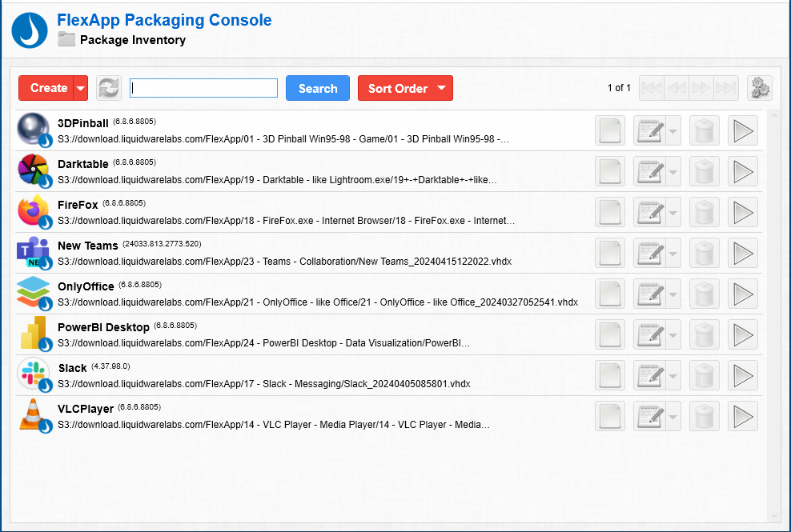Click the play icon for 3DPinball
The height and width of the screenshot is (532, 791).
[x=743, y=130]
